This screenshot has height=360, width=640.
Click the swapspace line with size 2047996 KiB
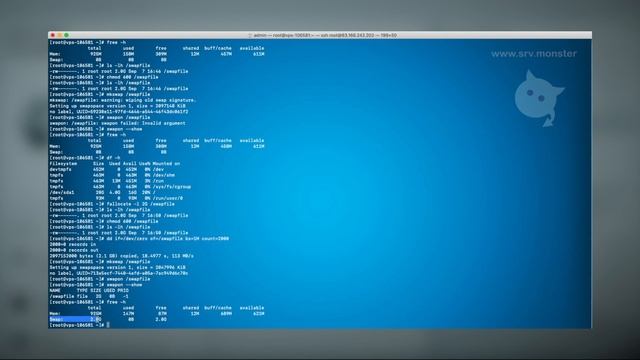point(118,268)
